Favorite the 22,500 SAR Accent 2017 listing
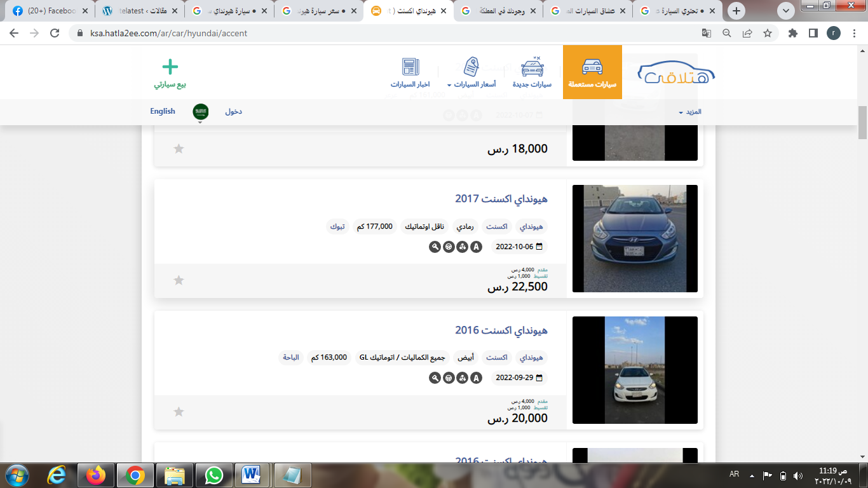This screenshot has height=488, width=868. [x=179, y=280]
